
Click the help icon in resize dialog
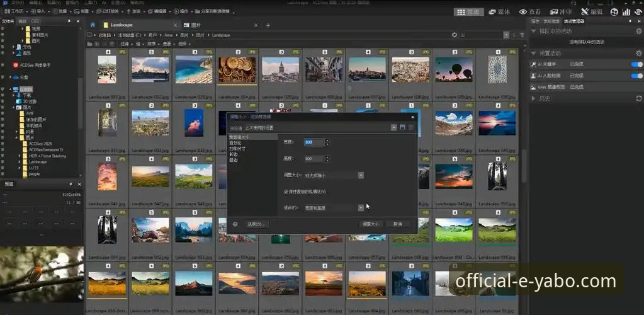(x=235, y=224)
